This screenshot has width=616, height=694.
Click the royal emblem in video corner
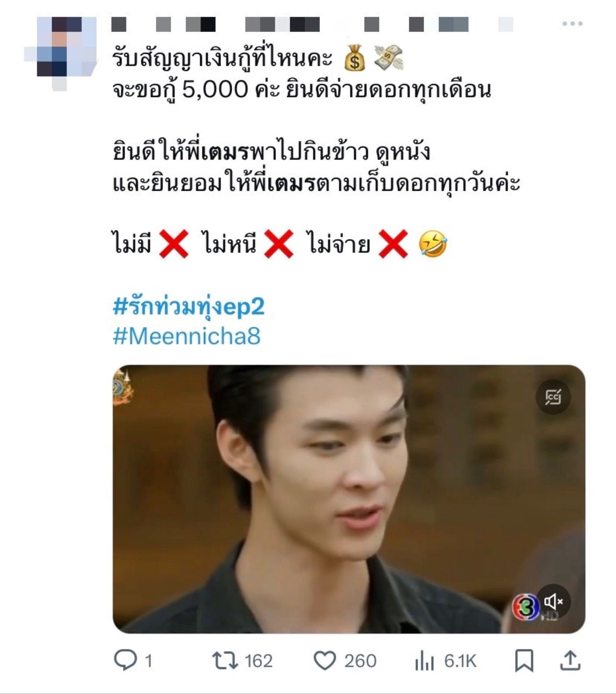point(122,387)
